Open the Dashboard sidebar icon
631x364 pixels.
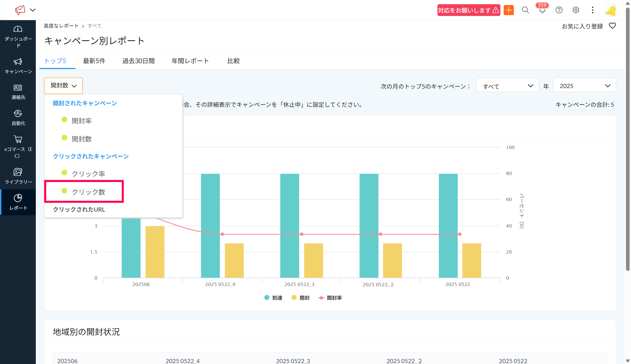click(x=18, y=29)
